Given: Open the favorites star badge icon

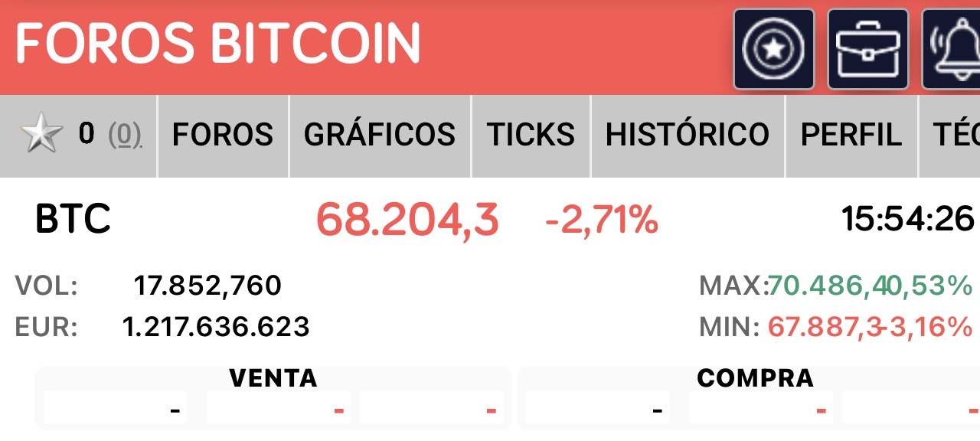Looking at the screenshot, I should click(x=774, y=50).
